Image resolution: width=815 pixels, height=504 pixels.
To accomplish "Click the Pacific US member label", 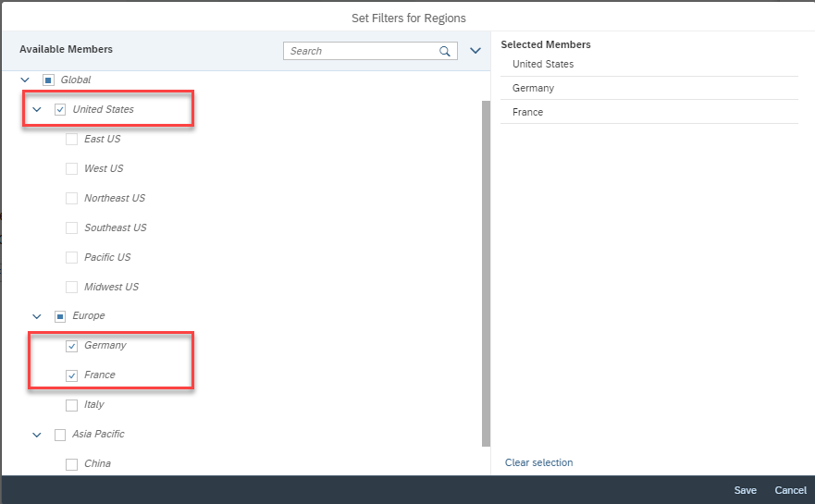I will 107,257.
